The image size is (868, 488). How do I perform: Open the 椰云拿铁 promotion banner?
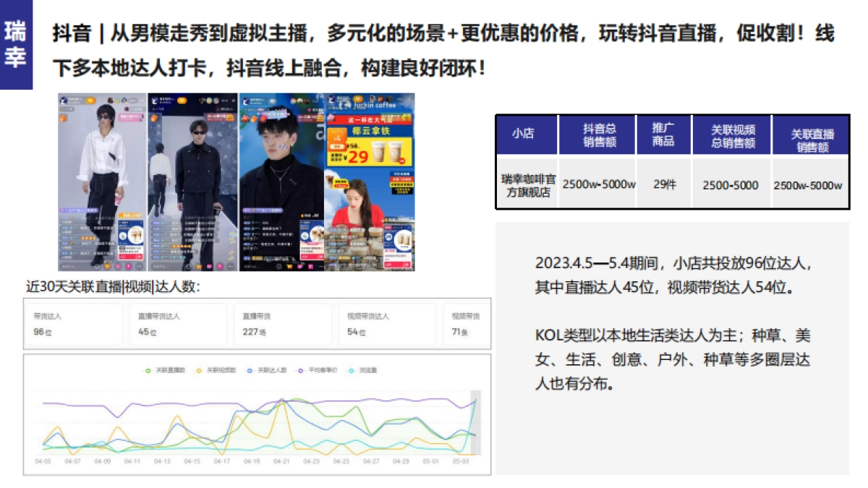[x=371, y=132]
